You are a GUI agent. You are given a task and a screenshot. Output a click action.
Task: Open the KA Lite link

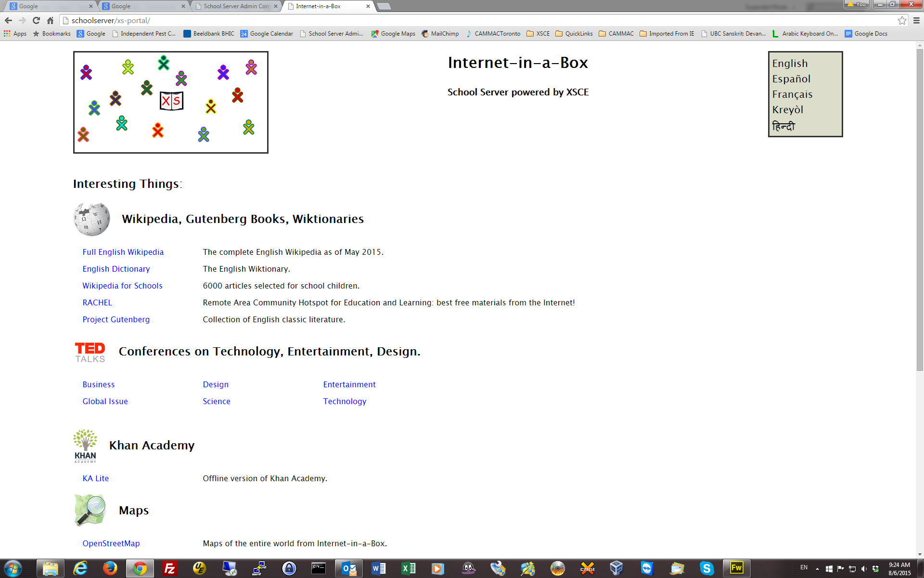click(x=95, y=478)
